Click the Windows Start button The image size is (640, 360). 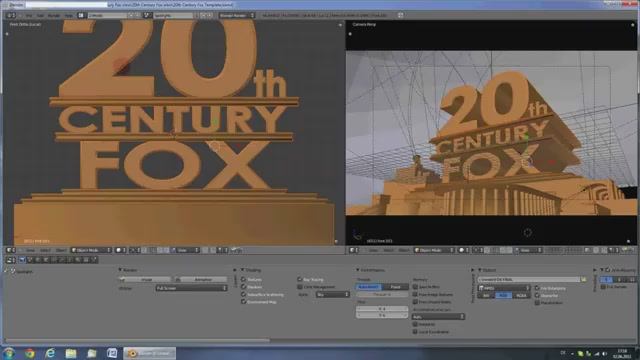(x=9, y=353)
